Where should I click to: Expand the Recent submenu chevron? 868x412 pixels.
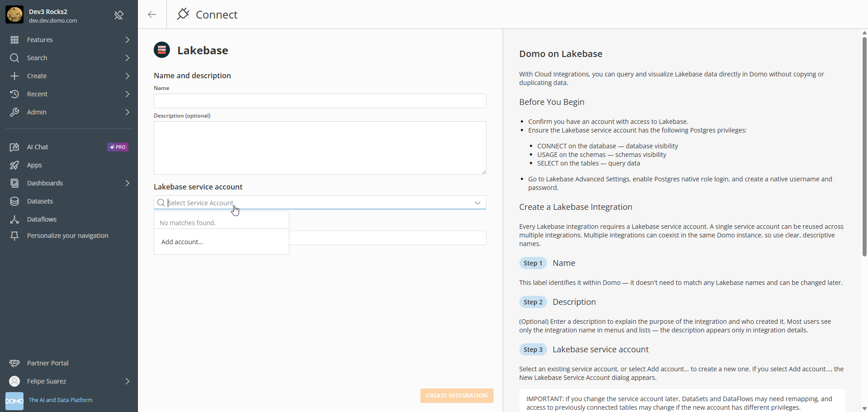(x=127, y=94)
